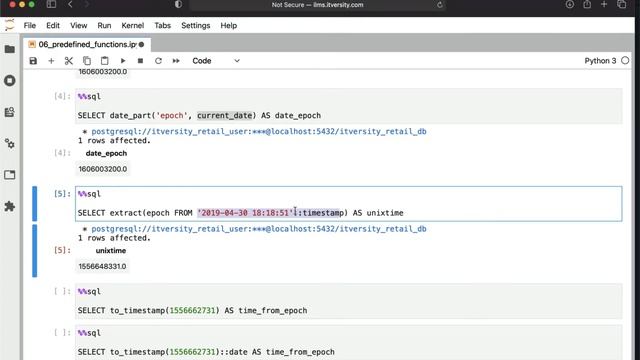The height and width of the screenshot is (360, 640).
Task: Run the selected cell play icon
Action: tap(122, 61)
